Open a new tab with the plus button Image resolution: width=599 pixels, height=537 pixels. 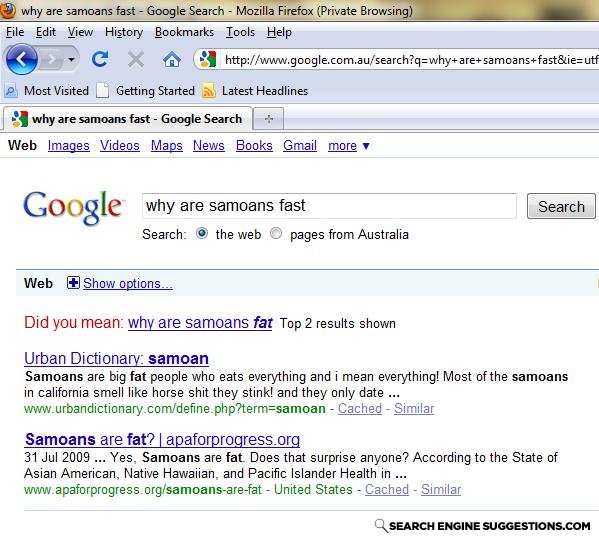pyautogui.click(x=269, y=119)
